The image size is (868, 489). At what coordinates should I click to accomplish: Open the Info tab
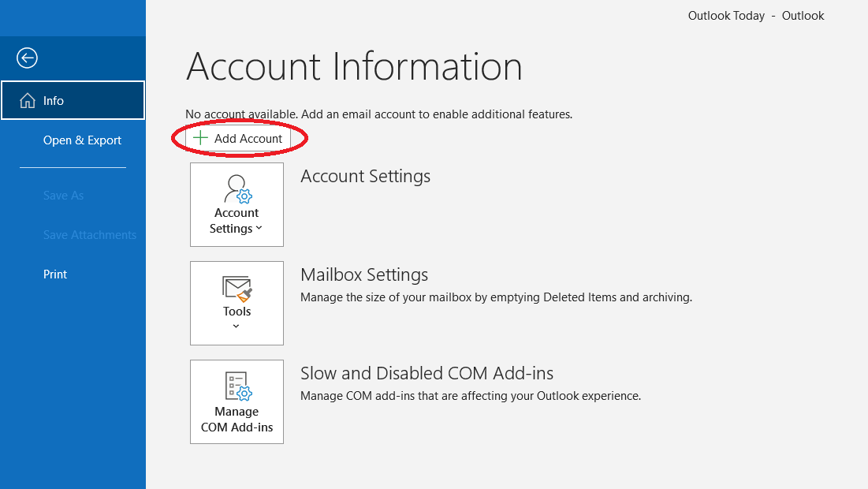tap(73, 100)
